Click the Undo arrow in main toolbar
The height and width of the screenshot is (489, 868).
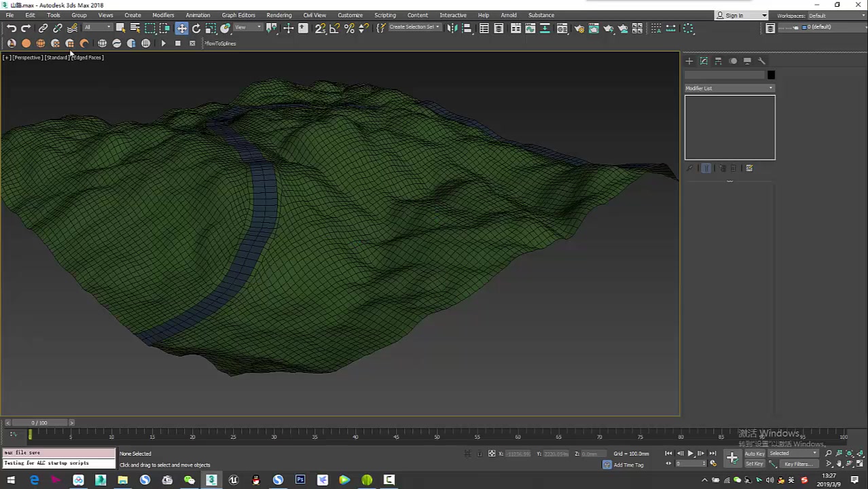pos(12,28)
